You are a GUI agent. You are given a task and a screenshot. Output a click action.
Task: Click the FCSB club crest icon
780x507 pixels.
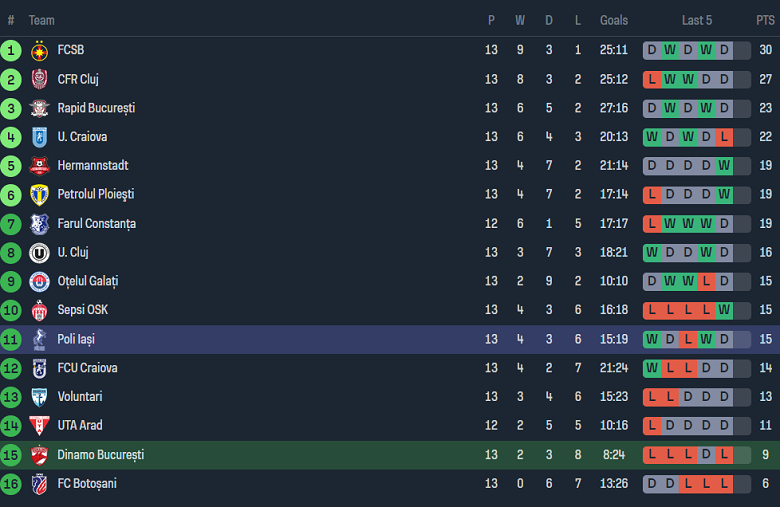click(x=39, y=50)
